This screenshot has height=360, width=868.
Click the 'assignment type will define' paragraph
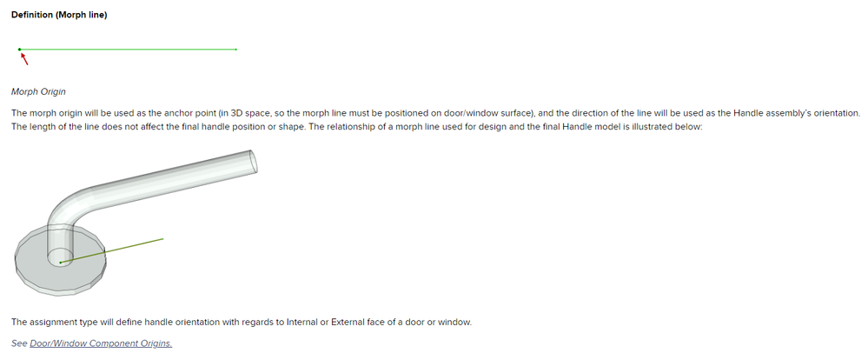coord(241,323)
